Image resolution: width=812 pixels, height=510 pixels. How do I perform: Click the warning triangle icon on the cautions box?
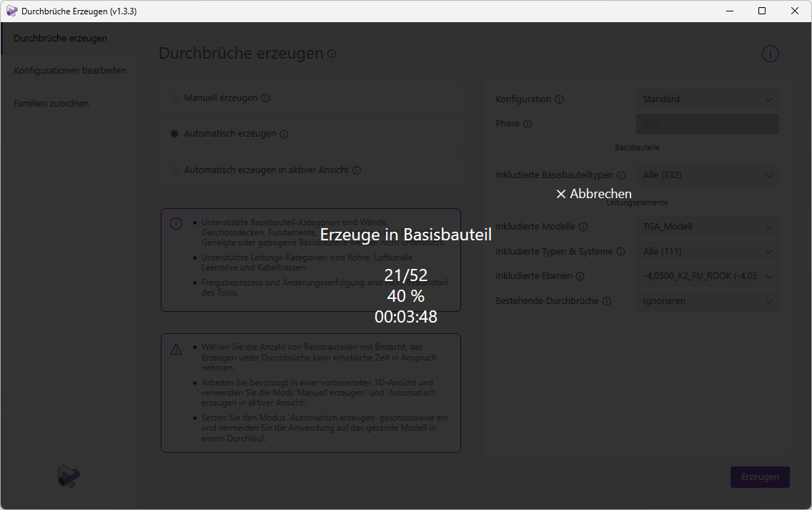click(x=176, y=348)
